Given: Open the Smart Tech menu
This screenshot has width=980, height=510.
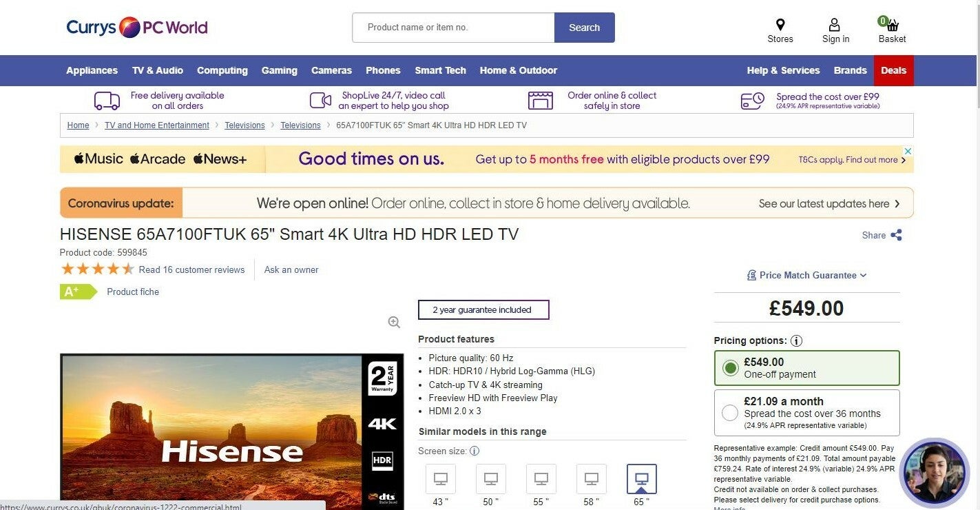Looking at the screenshot, I should click(440, 70).
